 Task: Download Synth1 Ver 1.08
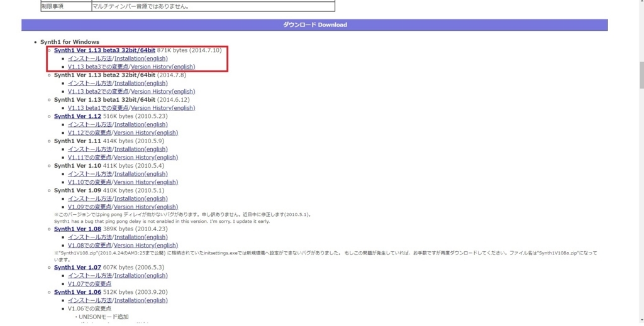pyautogui.click(x=77, y=229)
